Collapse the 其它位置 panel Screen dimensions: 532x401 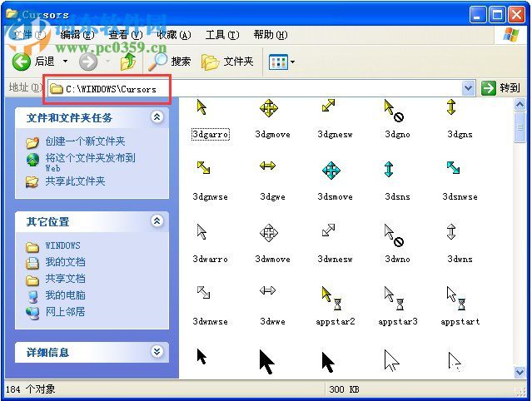pyautogui.click(x=157, y=221)
